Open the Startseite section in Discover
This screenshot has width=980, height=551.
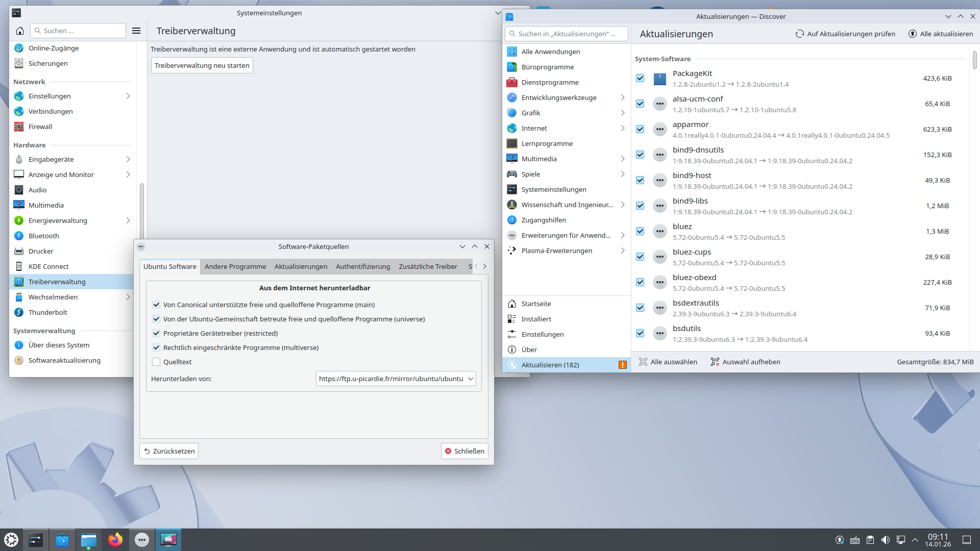(x=536, y=303)
